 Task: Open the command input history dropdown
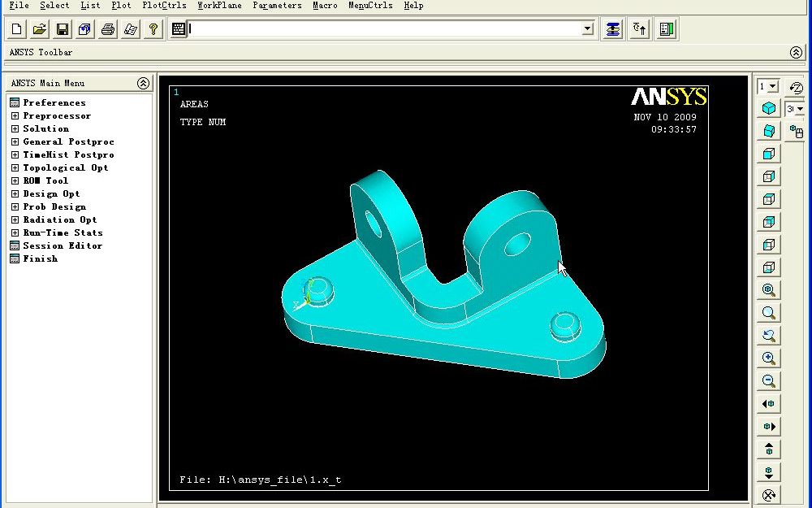coord(588,28)
